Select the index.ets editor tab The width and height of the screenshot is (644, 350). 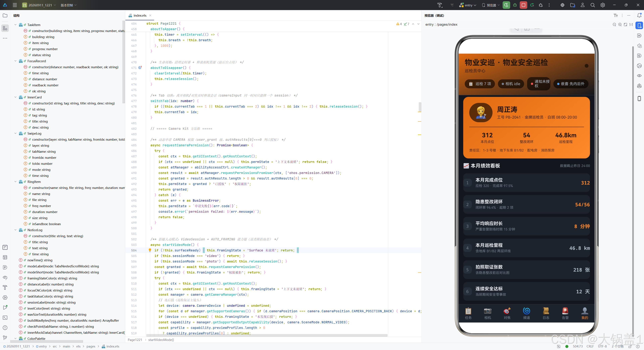[140, 15]
